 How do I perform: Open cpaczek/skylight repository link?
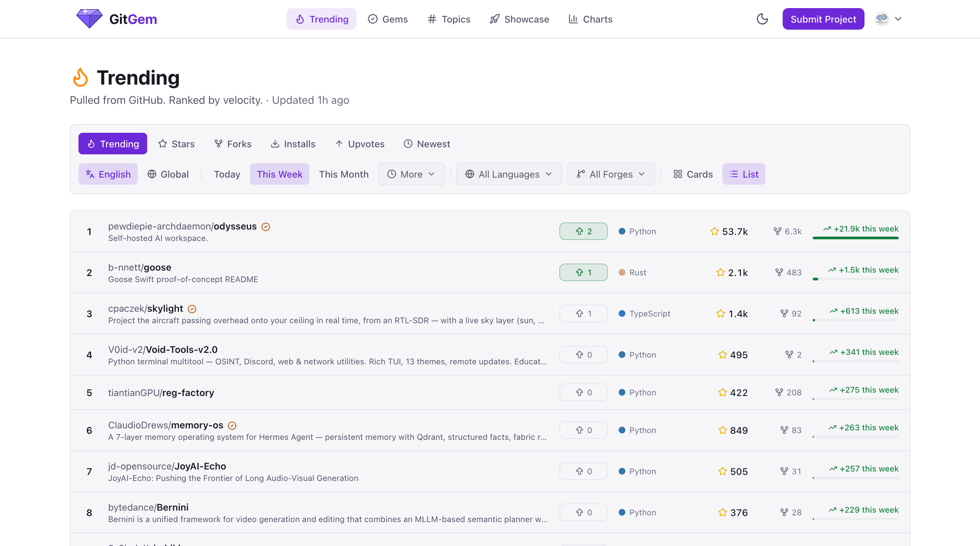point(145,308)
